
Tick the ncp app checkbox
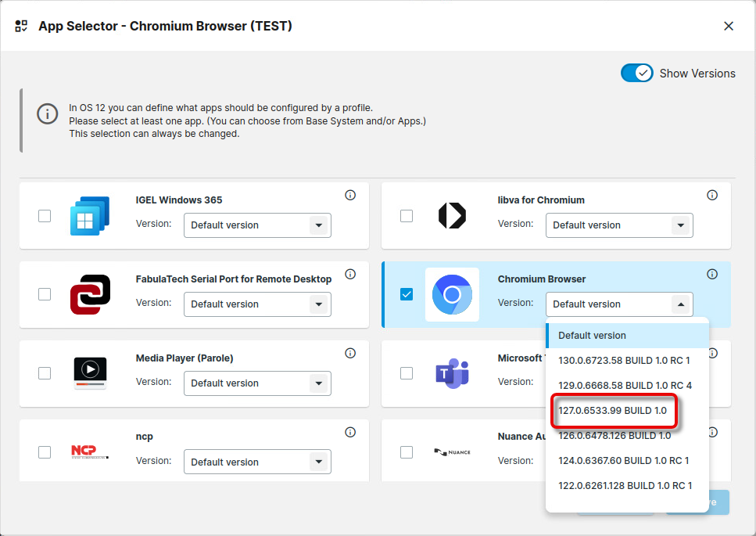click(x=45, y=451)
